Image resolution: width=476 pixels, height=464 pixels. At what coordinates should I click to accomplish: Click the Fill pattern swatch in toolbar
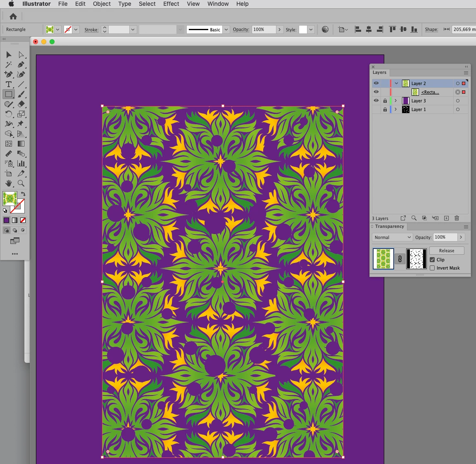pyautogui.click(x=10, y=198)
